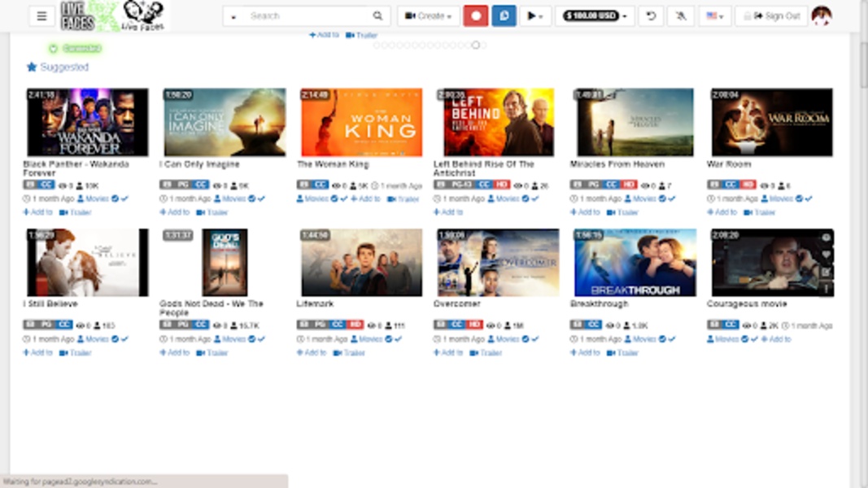Click the Lifemark title text
The height and width of the screenshot is (488, 868).
315,303
